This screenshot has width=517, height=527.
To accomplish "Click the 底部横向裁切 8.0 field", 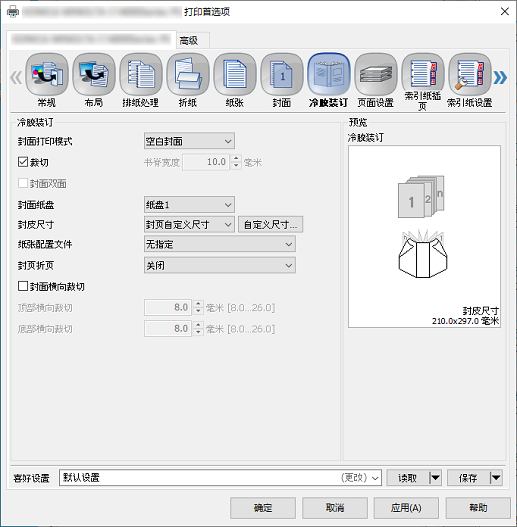I will (168, 328).
